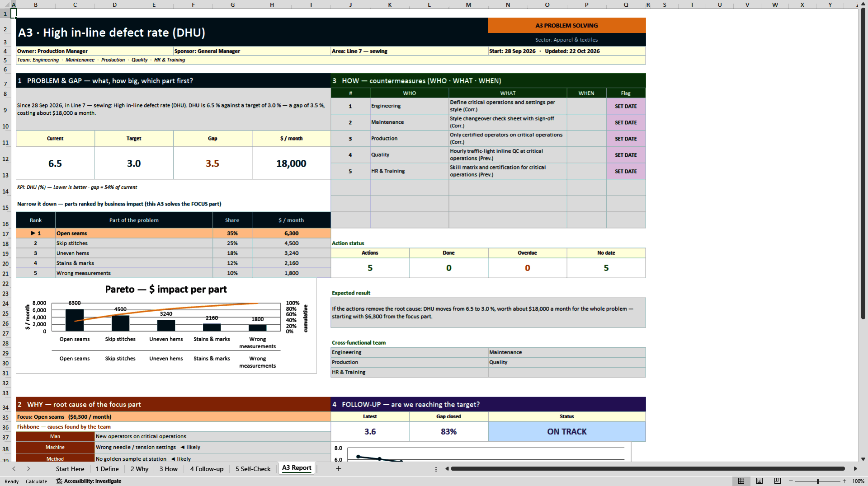The width and height of the screenshot is (868, 486).
Task: Open the 4 Follow-up sheet tab
Action: pyautogui.click(x=207, y=469)
